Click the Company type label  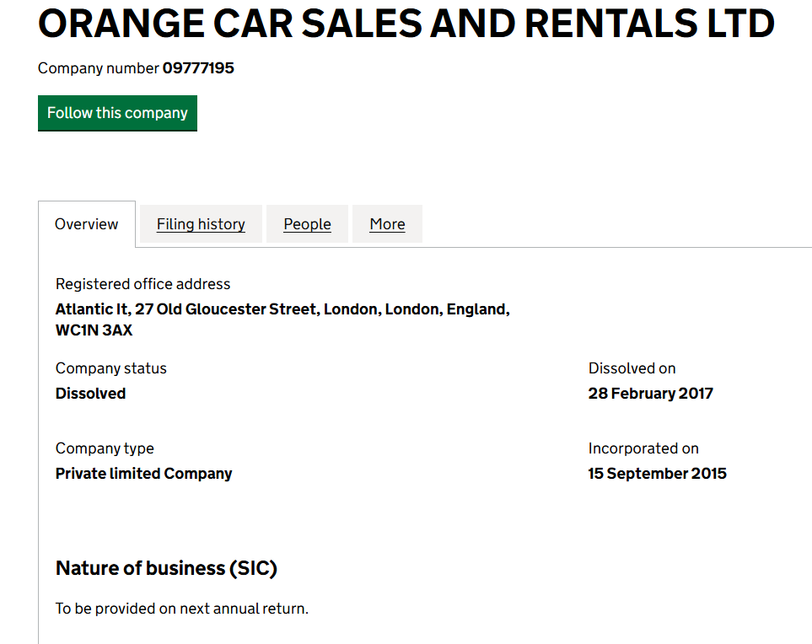[105, 448]
